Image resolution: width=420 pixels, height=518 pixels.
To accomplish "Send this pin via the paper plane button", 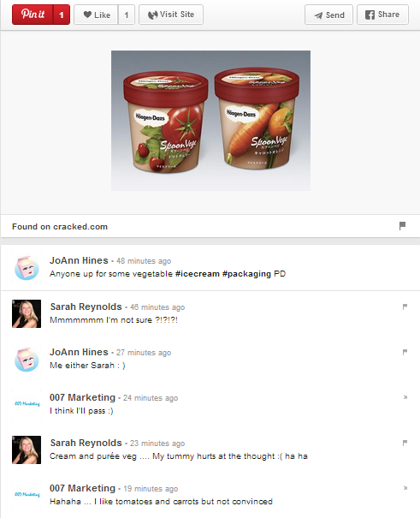I will [x=328, y=15].
